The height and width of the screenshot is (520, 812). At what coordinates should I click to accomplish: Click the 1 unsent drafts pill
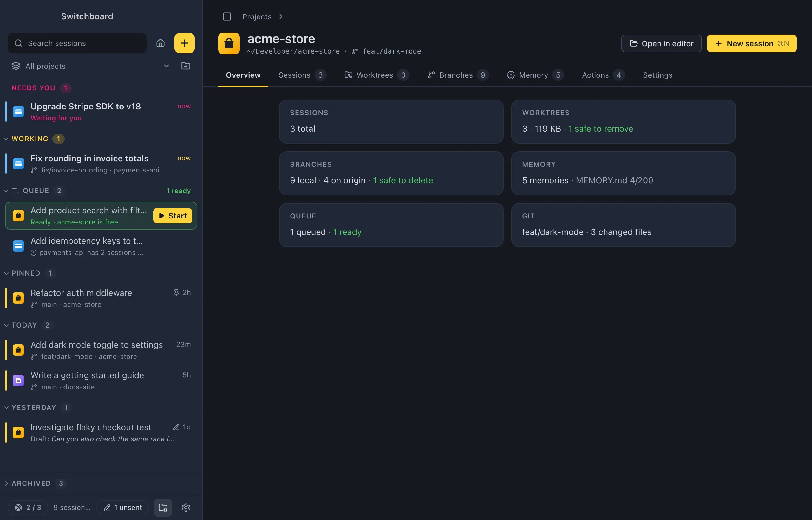click(123, 507)
